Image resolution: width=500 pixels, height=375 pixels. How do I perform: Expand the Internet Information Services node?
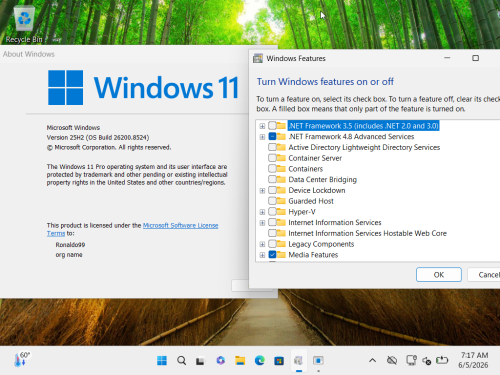point(262,223)
